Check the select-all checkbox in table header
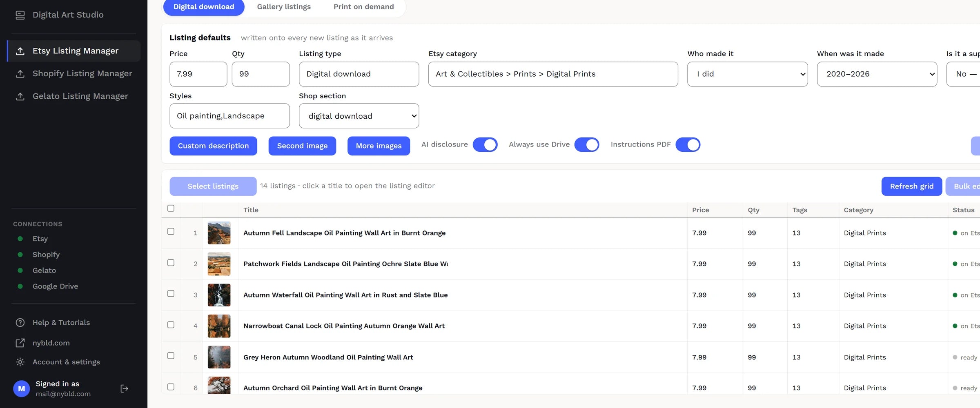980x408 pixels. point(171,208)
